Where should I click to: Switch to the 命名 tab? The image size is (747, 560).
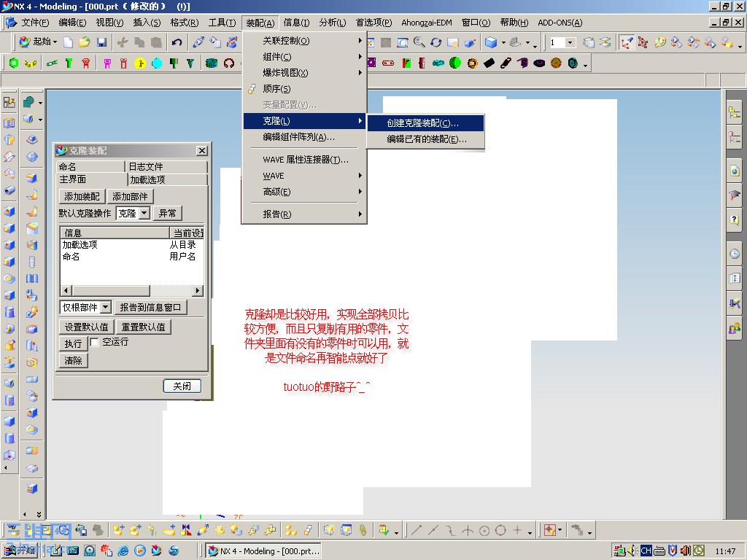coord(90,167)
